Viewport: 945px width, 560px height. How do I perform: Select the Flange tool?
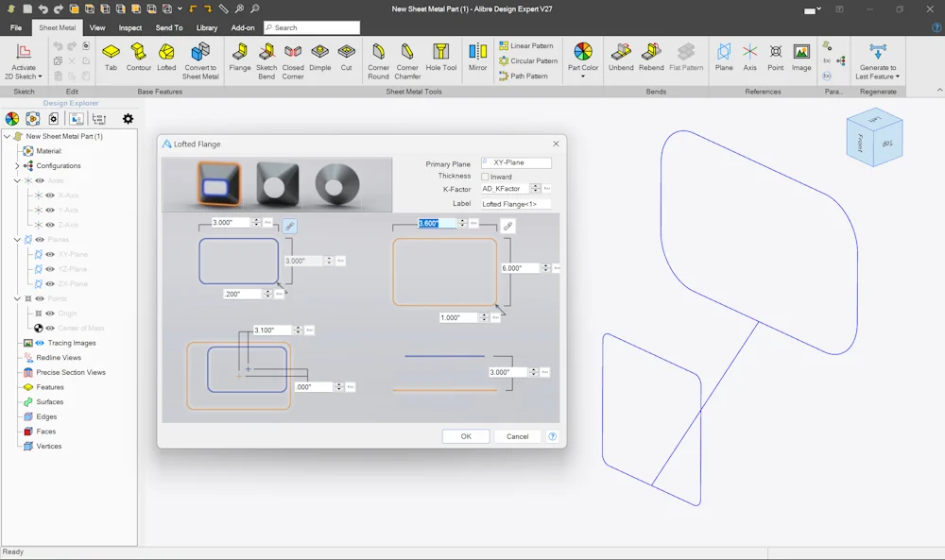[x=240, y=58]
